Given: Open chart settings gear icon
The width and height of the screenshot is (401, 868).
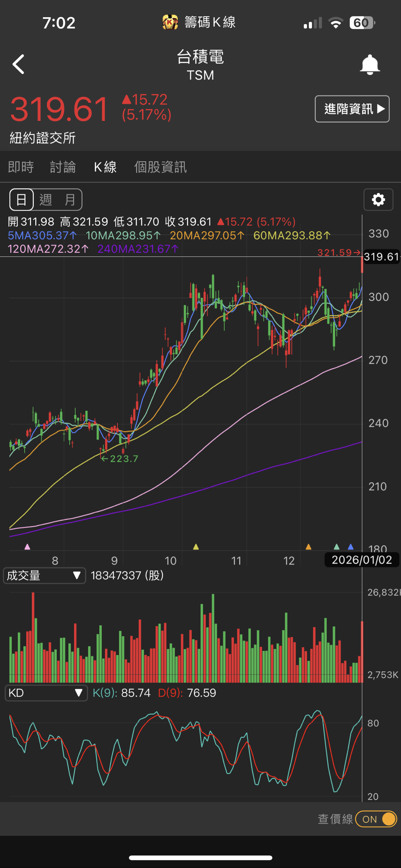Looking at the screenshot, I should (378, 200).
